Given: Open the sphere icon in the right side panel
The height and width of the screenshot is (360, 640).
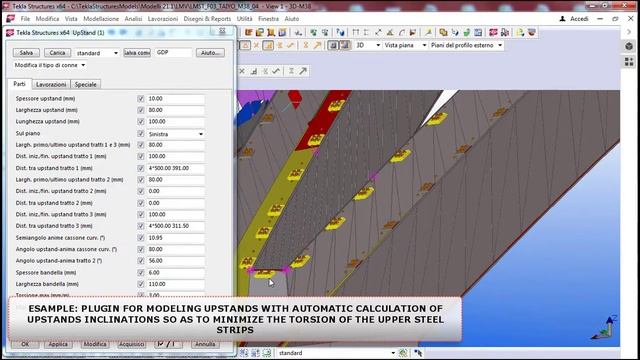Looking at the screenshot, I should [629, 46].
